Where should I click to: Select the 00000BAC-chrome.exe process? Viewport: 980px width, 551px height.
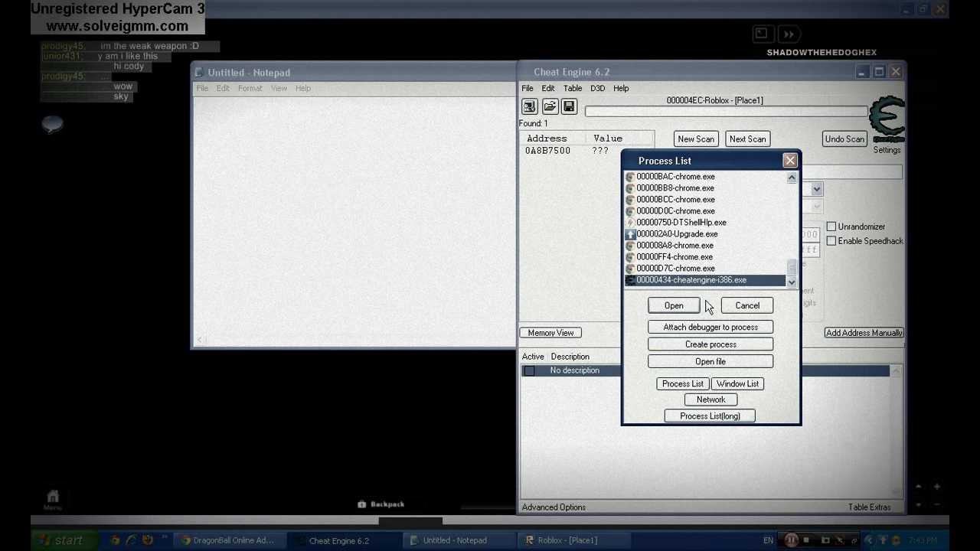(705, 177)
